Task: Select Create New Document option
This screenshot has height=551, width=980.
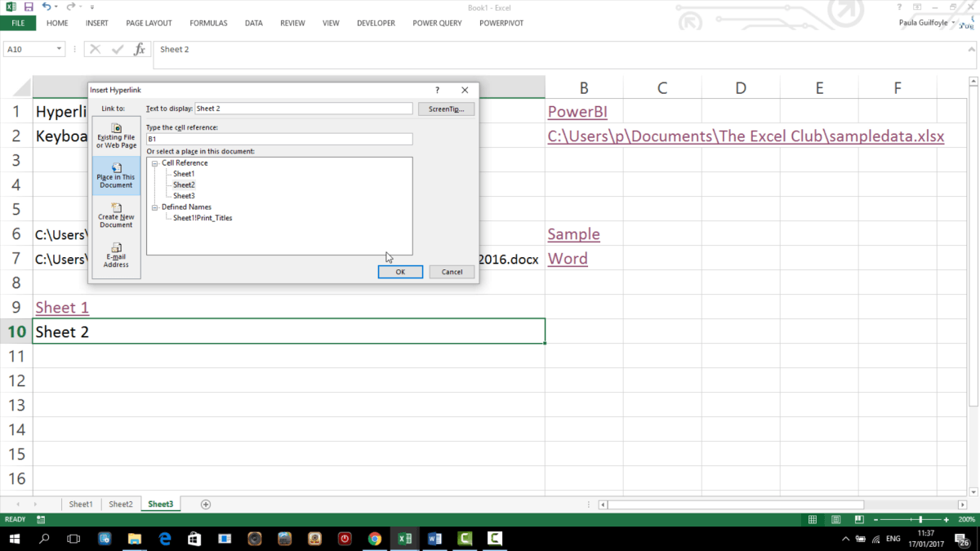Action: tap(116, 216)
